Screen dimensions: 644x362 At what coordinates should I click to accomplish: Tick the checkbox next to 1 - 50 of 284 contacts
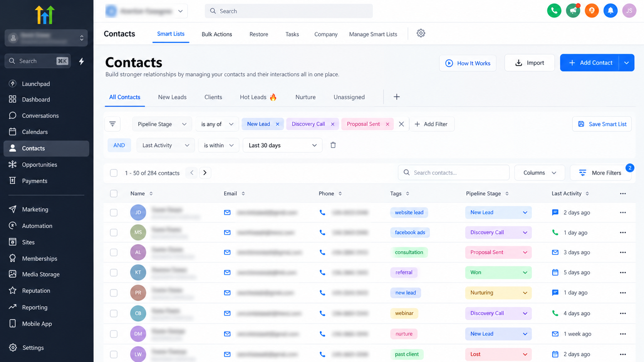point(114,173)
